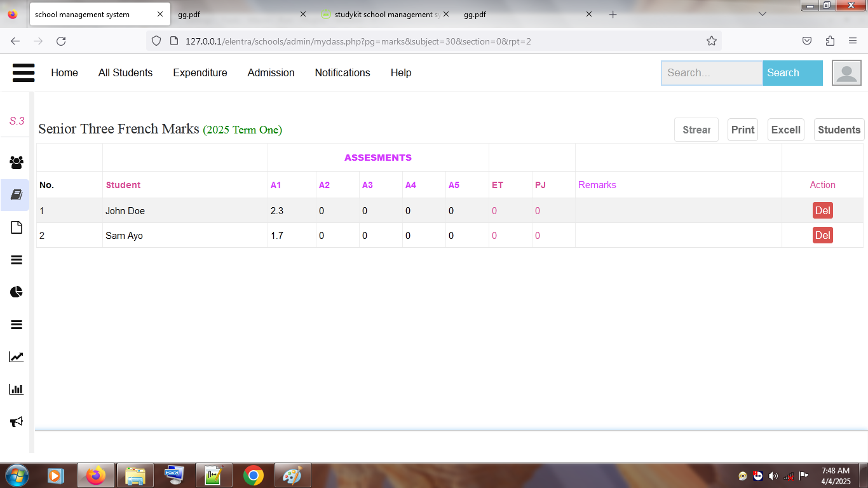868x488 pixels.
Task: Open the Notifications menu item
Action: coord(342,72)
